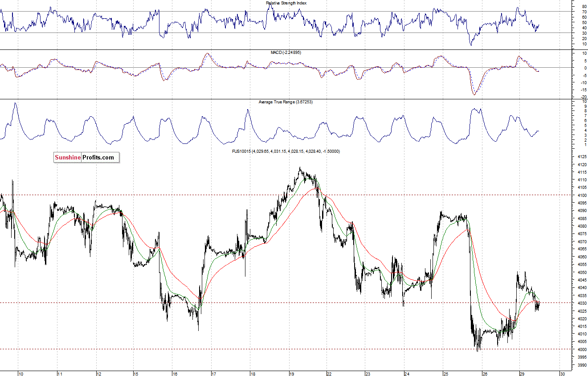Viewport: 588px width, 376px height.
Task: Click date label 12 on time axis
Action: (99, 373)
